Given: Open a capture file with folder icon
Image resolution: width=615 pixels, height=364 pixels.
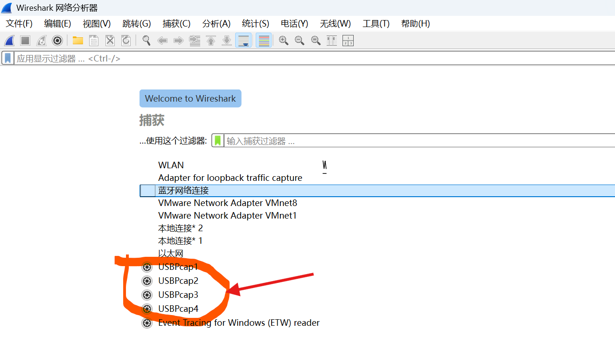Looking at the screenshot, I should click(78, 41).
